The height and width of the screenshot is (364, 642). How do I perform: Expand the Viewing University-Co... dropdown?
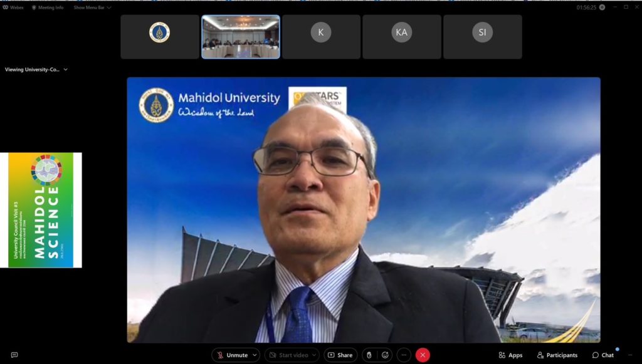(36, 70)
